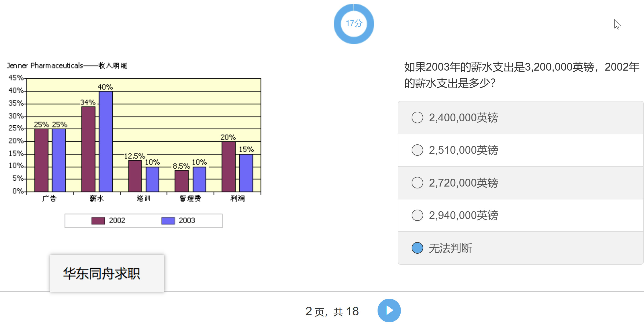Click the 广告 axis category label
The image size is (644, 332).
(x=49, y=198)
